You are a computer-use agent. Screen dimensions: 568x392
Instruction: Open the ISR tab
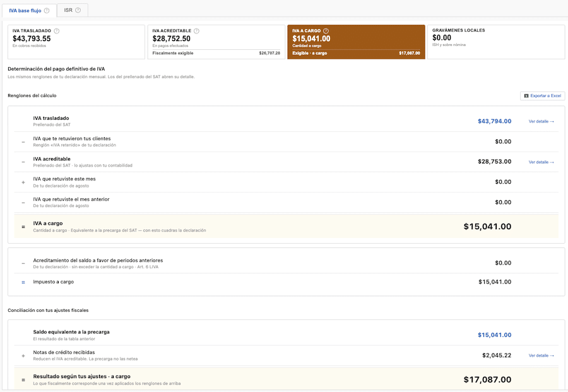click(73, 10)
